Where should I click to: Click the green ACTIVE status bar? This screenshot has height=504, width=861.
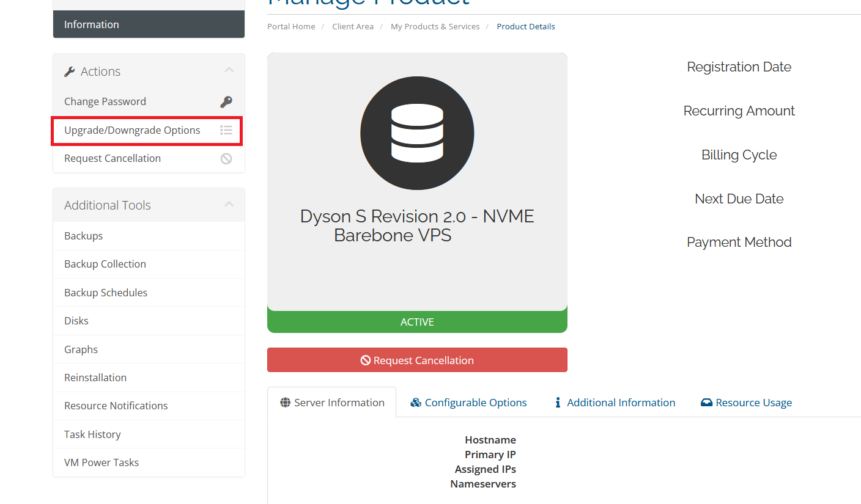coord(417,322)
